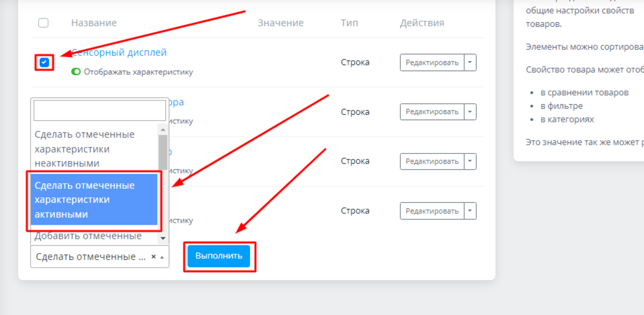Screen dimensions: 644x315
Task: Click the dropdown list's scroll-up arrow
Action: coord(163,129)
